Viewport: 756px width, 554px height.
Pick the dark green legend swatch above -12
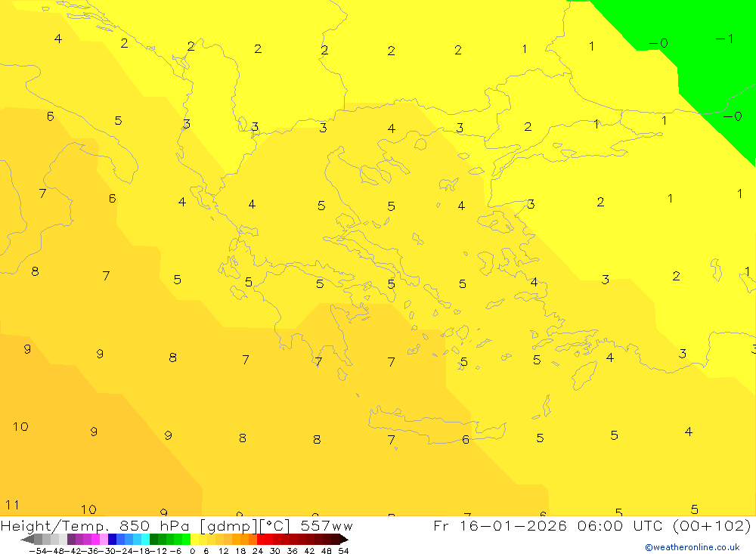pyautogui.click(x=153, y=540)
